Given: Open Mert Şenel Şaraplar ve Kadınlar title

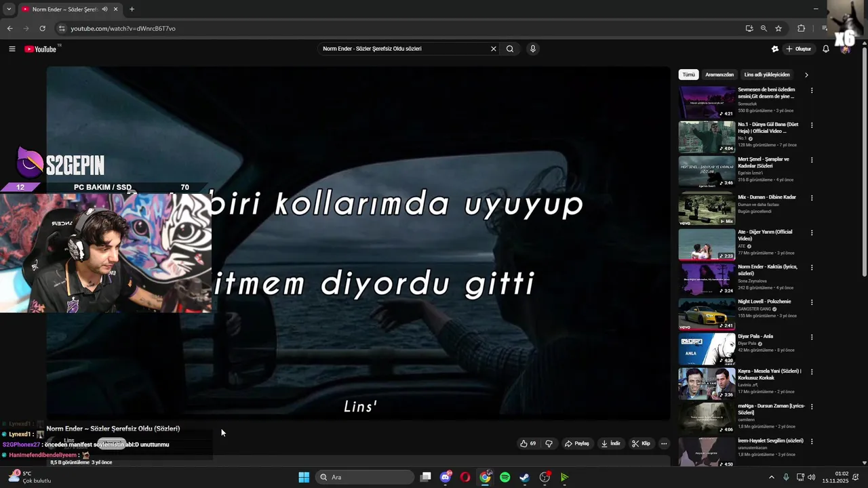Looking at the screenshot, I should tap(764, 162).
